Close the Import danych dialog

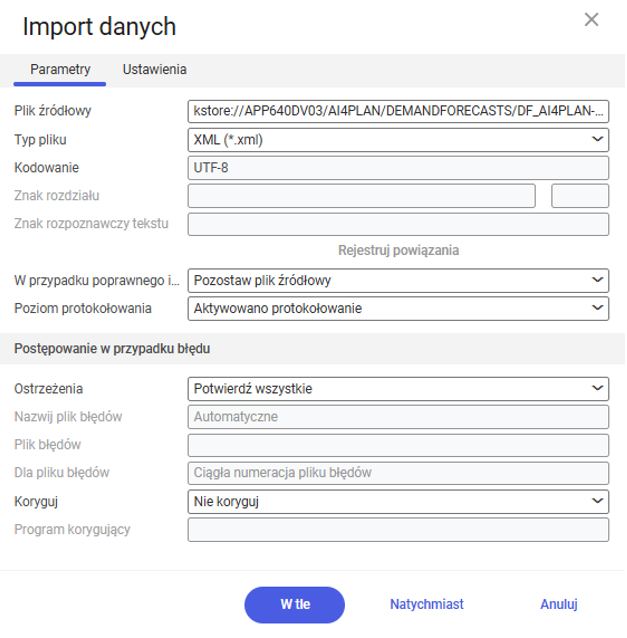(x=591, y=20)
